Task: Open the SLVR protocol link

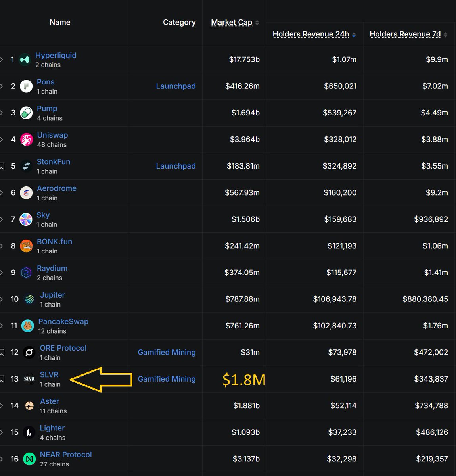Action: (x=49, y=374)
